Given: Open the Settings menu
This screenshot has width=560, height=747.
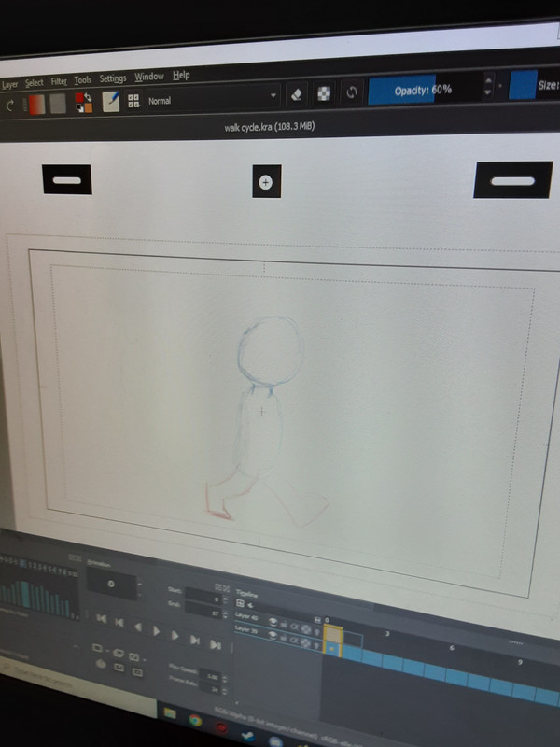Looking at the screenshot, I should pos(113,78).
